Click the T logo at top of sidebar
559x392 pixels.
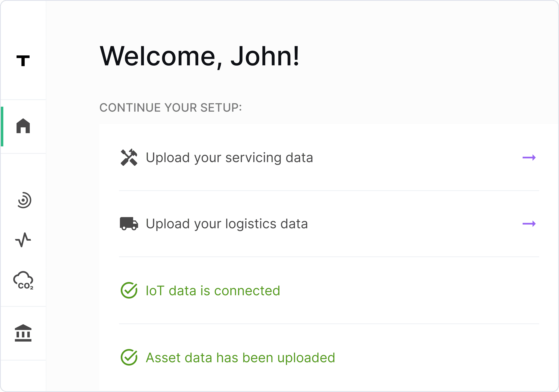(23, 61)
